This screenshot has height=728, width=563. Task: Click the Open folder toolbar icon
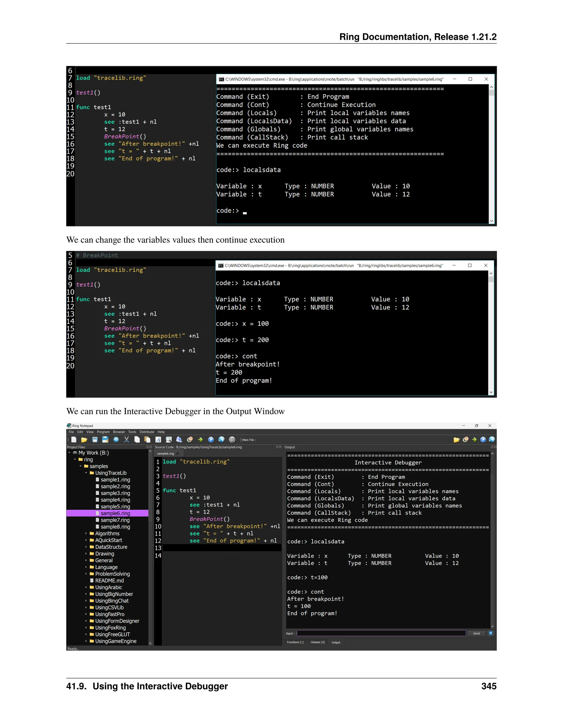click(x=84, y=440)
